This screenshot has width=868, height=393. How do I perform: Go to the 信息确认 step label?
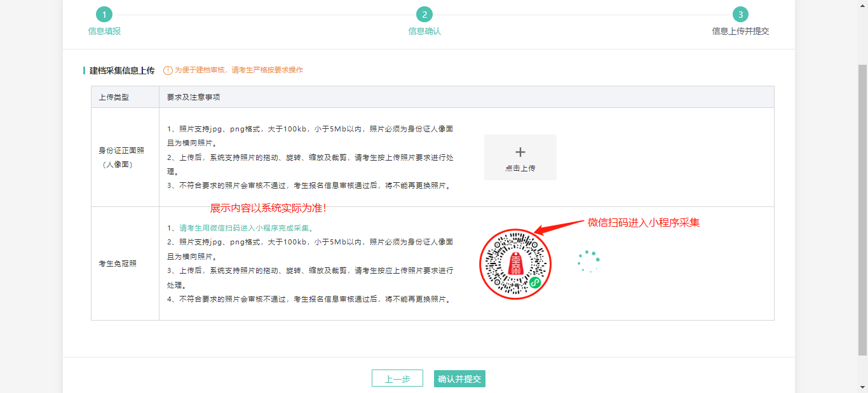[x=424, y=31]
